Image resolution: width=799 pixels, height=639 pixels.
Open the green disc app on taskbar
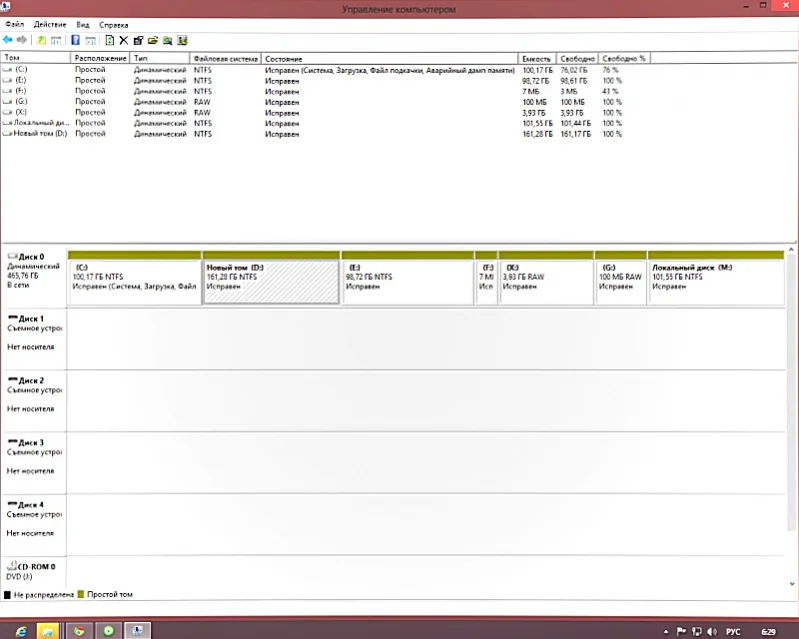109,631
